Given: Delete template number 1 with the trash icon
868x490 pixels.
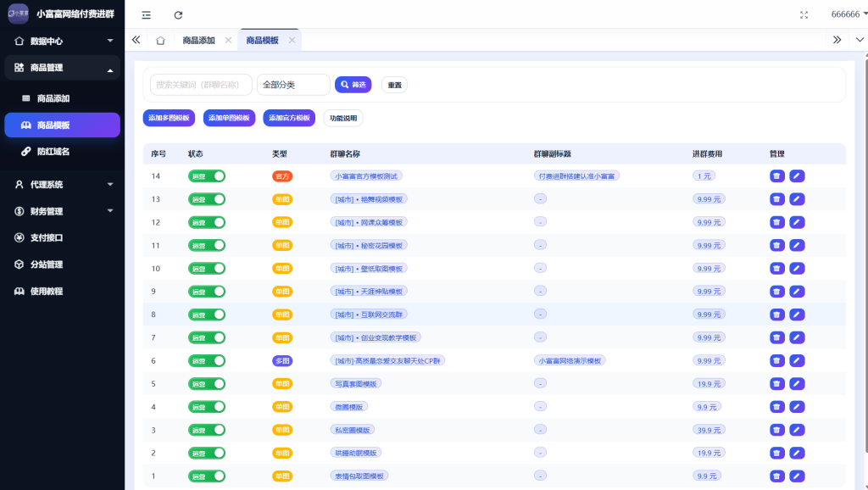Looking at the screenshot, I should 777,476.
